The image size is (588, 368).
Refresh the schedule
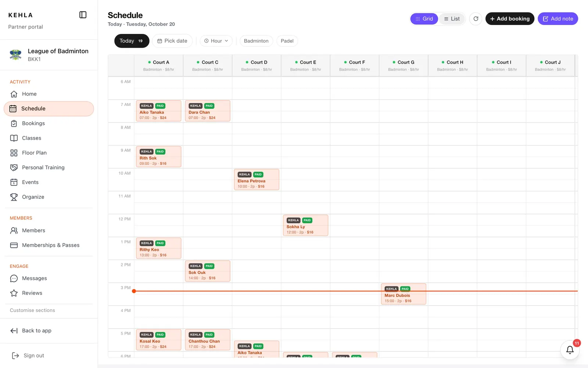click(476, 19)
